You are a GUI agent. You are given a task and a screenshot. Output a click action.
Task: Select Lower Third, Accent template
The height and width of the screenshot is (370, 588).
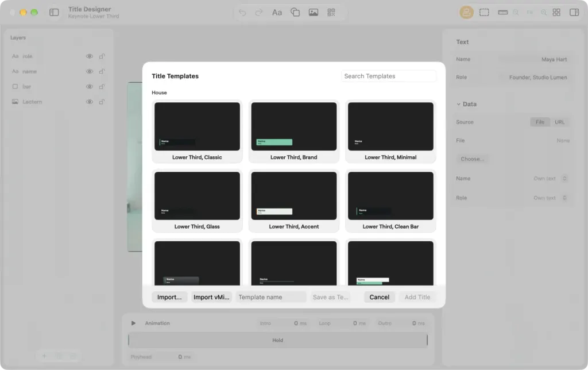click(x=293, y=201)
